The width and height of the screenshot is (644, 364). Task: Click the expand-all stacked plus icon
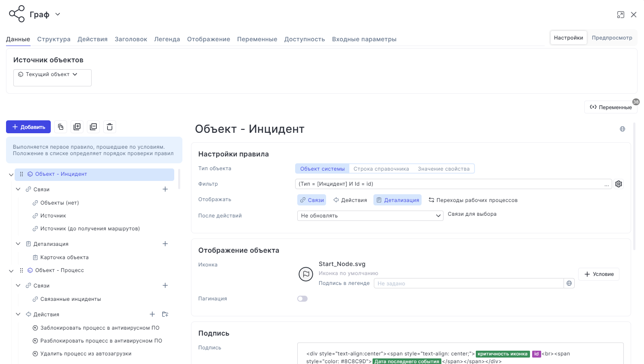(x=77, y=127)
